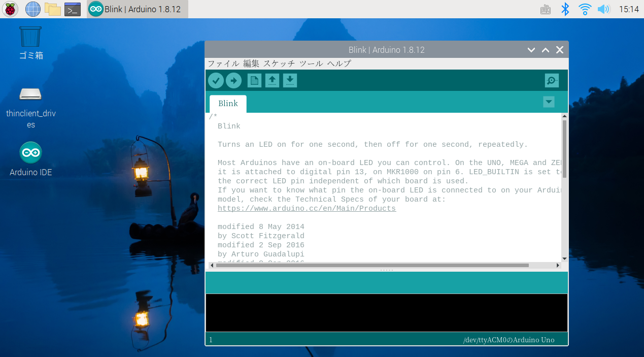Open the volume speaker tray icon
Viewport: 644px width, 357px height.
pos(603,9)
